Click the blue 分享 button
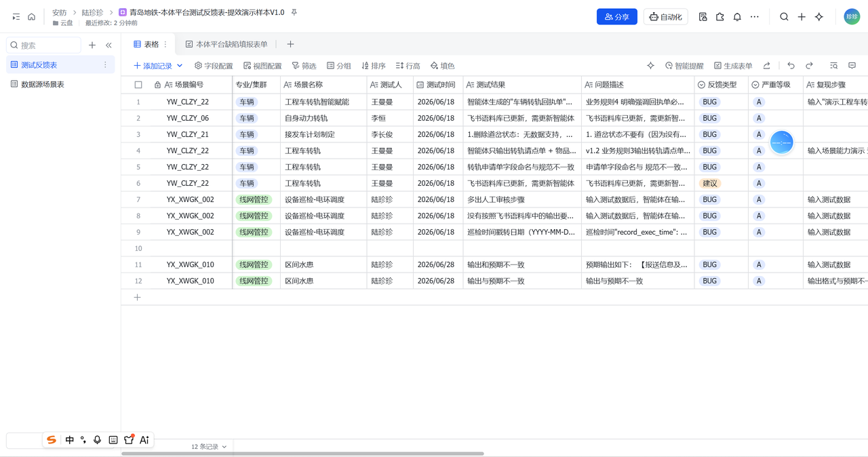This screenshot has width=868, height=457. tap(617, 17)
